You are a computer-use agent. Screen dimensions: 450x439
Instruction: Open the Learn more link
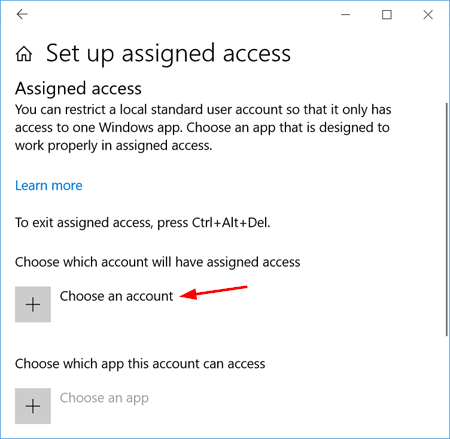tap(49, 186)
